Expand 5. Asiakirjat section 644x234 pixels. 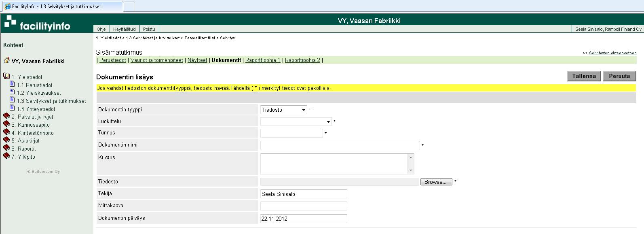25,141
